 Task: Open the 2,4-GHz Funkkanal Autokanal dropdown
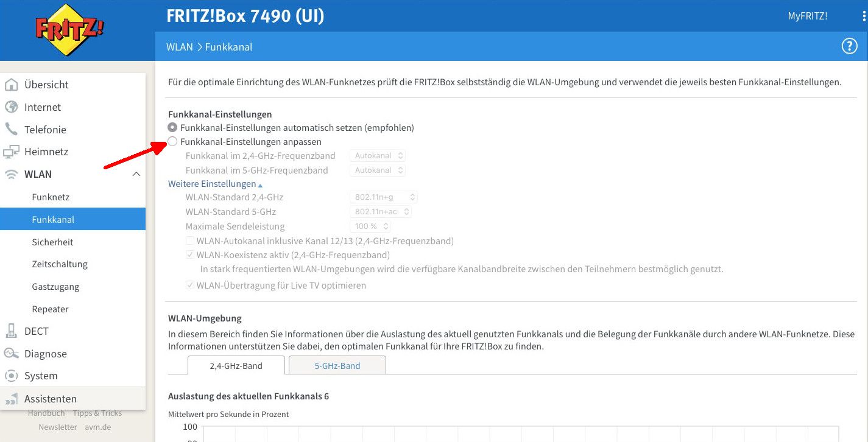point(378,156)
